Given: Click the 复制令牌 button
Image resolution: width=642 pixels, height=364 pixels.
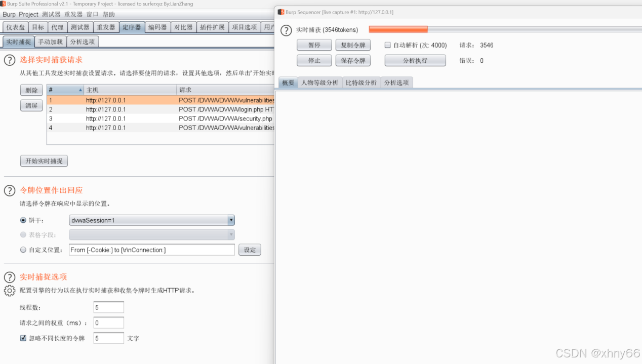Looking at the screenshot, I should click(353, 45).
